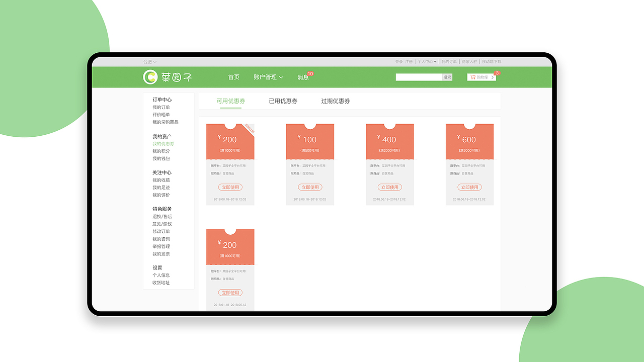Open 我的常购商品 in the sidebar
The height and width of the screenshot is (362, 644).
click(166, 122)
